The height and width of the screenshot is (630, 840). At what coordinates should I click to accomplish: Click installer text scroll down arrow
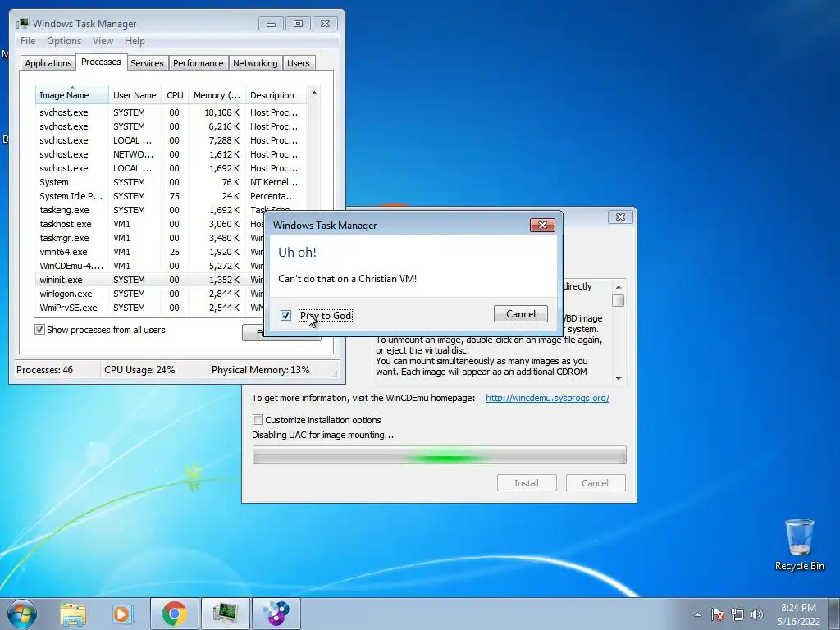(x=619, y=378)
